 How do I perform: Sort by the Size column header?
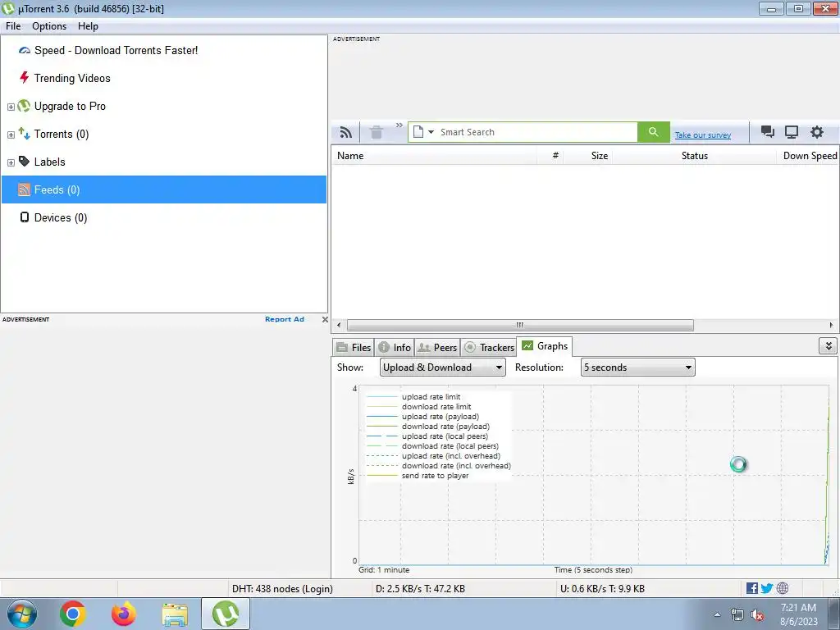pos(587,156)
